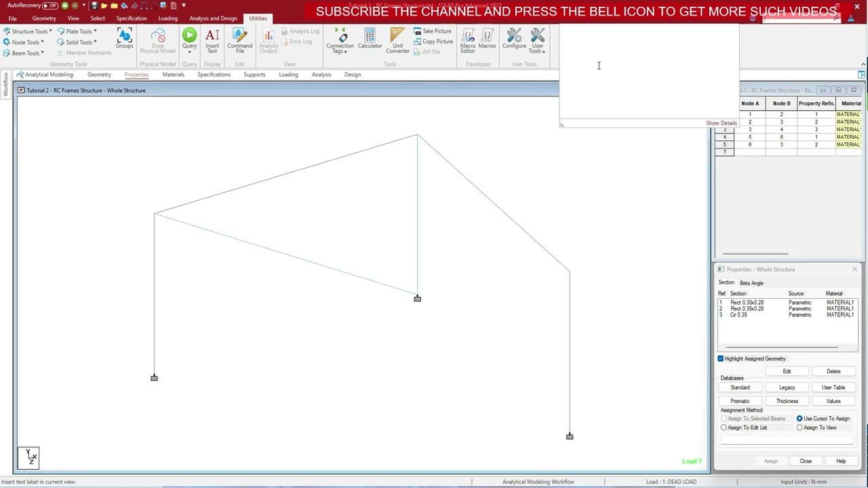Select the Rect 0.35x0.28 section row
Screen dimensions: 868x488
787,308
